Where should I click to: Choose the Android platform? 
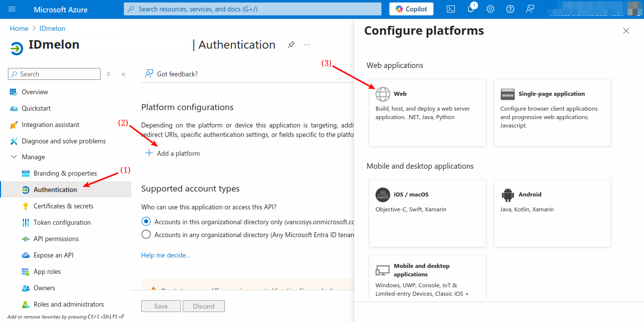(x=552, y=213)
